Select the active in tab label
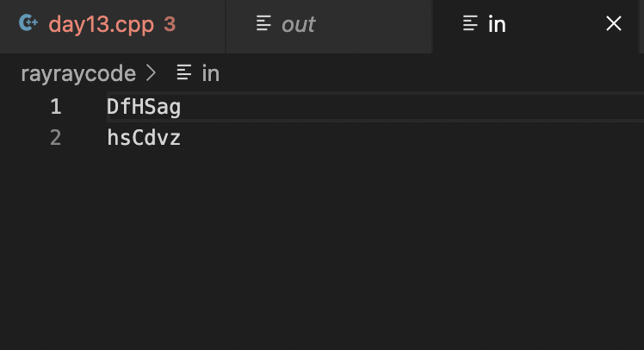This screenshot has width=644, height=350. coord(497,24)
